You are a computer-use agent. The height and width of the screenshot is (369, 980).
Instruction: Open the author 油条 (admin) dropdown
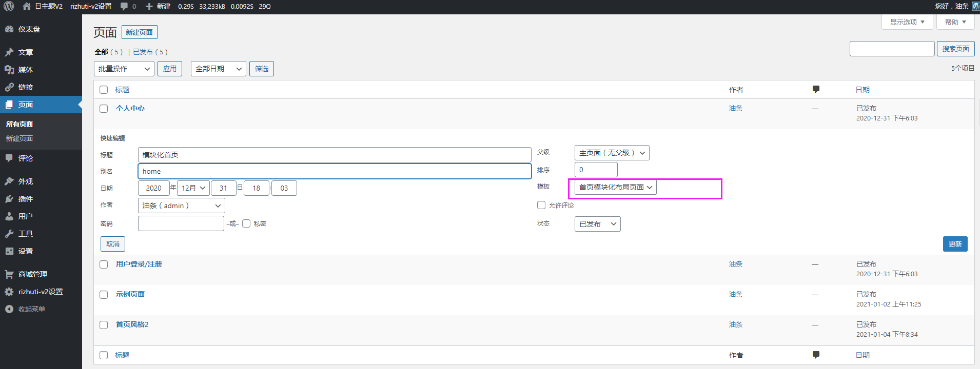(x=182, y=206)
